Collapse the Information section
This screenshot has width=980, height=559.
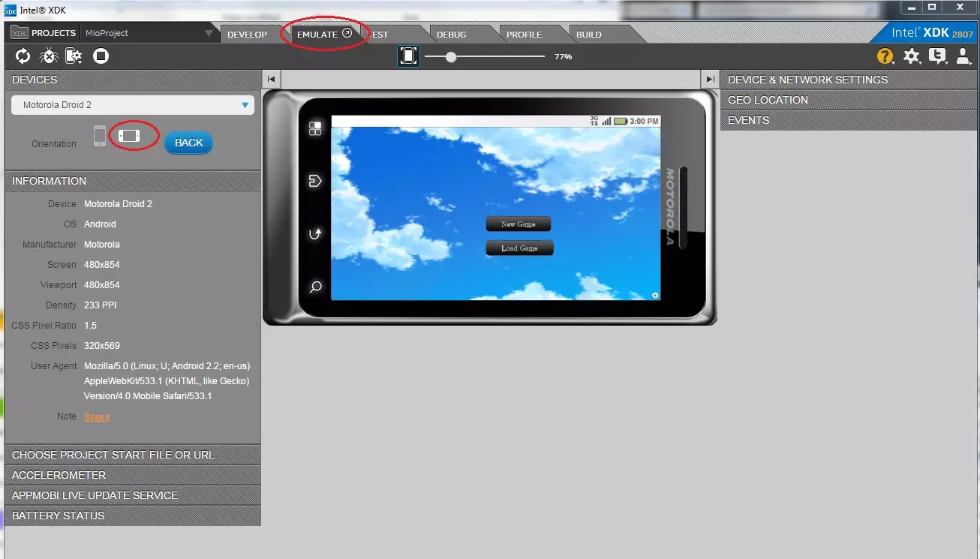pos(133,181)
